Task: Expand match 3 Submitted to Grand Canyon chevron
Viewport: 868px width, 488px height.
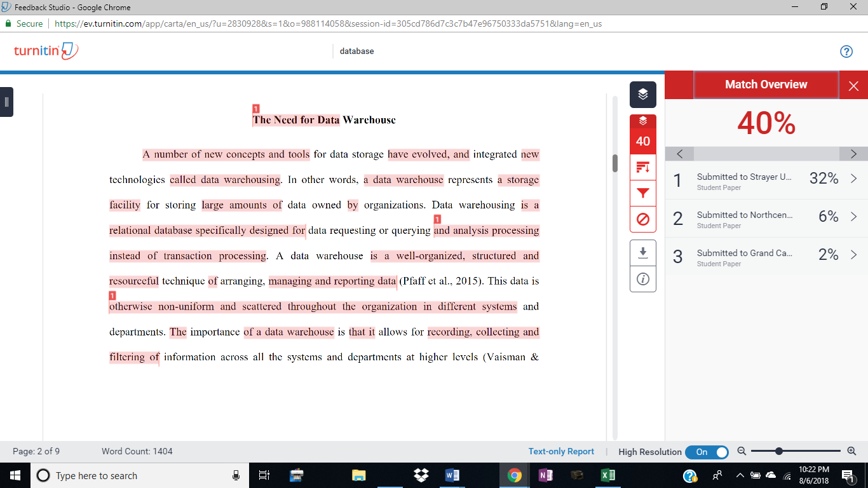Action: tap(853, 255)
